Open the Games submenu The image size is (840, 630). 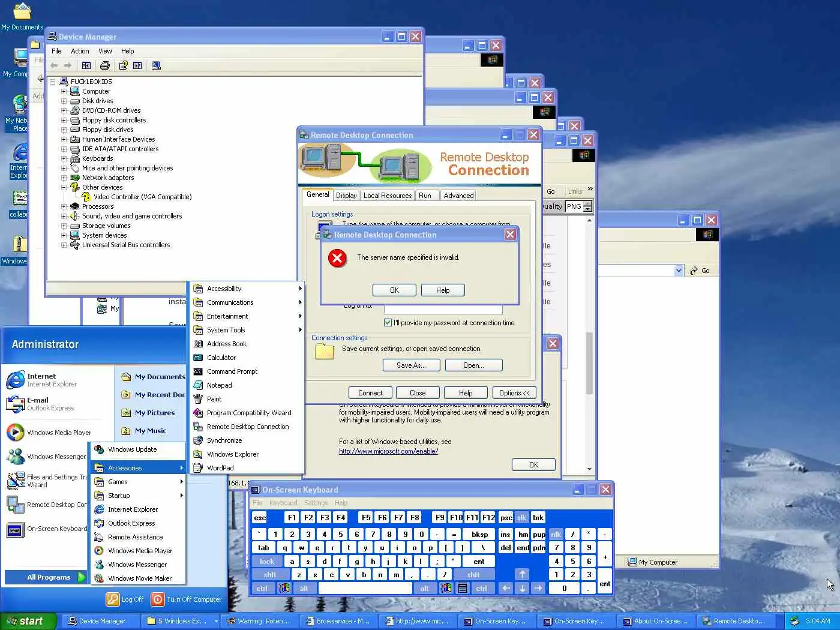[138, 482]
